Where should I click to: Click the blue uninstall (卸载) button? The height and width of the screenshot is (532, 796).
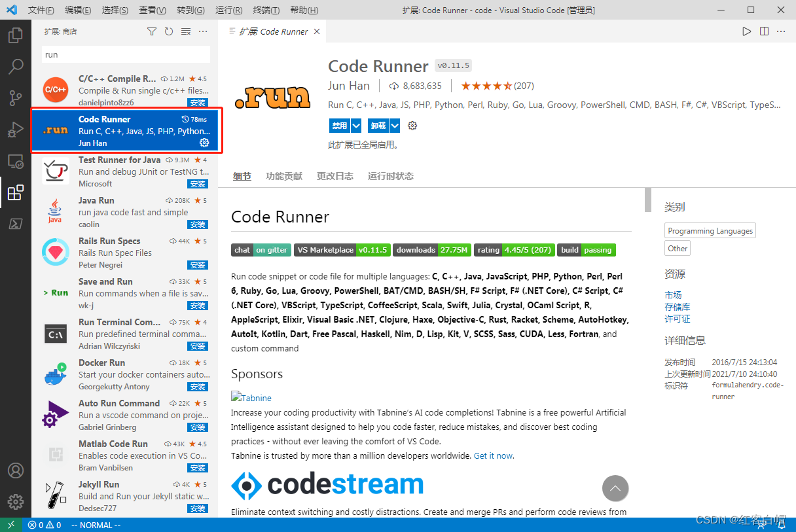[378, 126]
